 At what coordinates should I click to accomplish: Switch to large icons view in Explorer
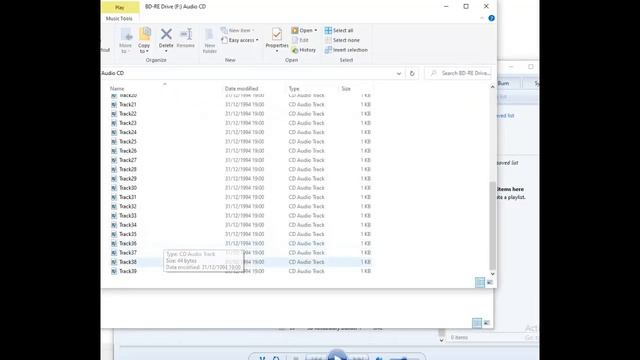[x=490, y=282]
